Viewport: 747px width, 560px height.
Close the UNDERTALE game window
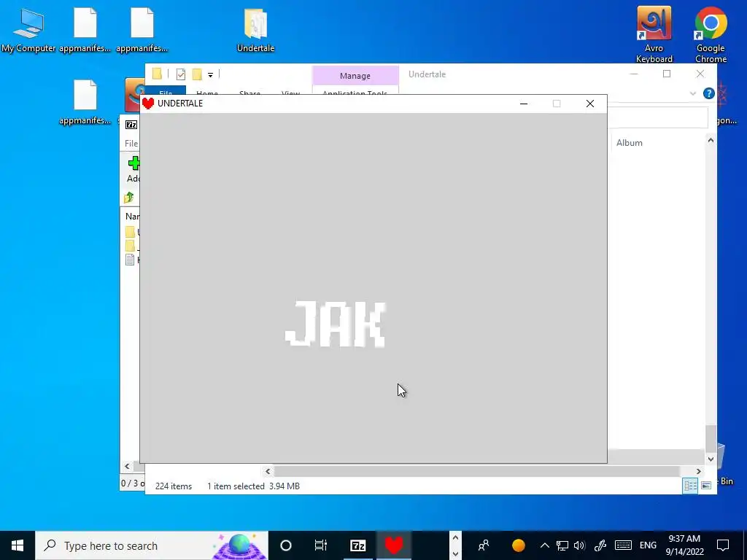[589, 104]
